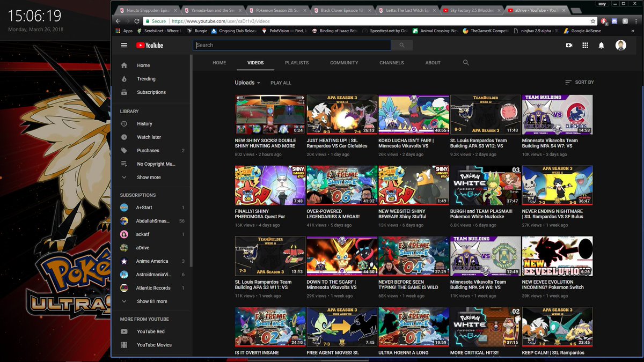Viewport: 644px width, 362px height.
Task: Click the No Copyright Music playlist icon
Action: click(125, 164)
